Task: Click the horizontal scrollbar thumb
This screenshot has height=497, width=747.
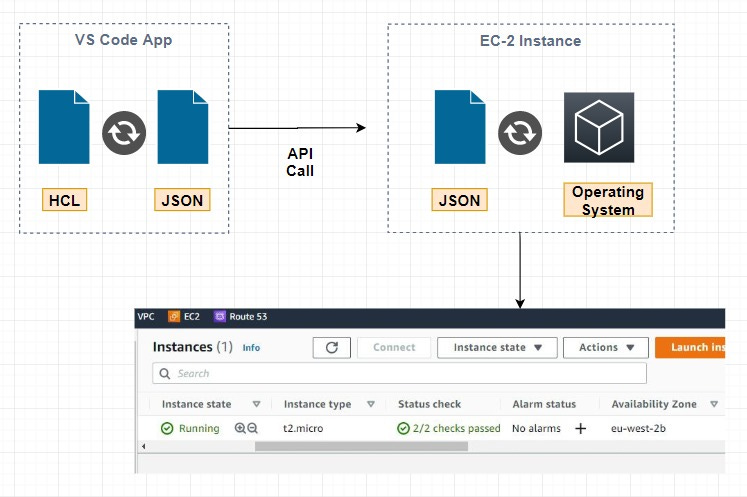Action: [361, 446]
